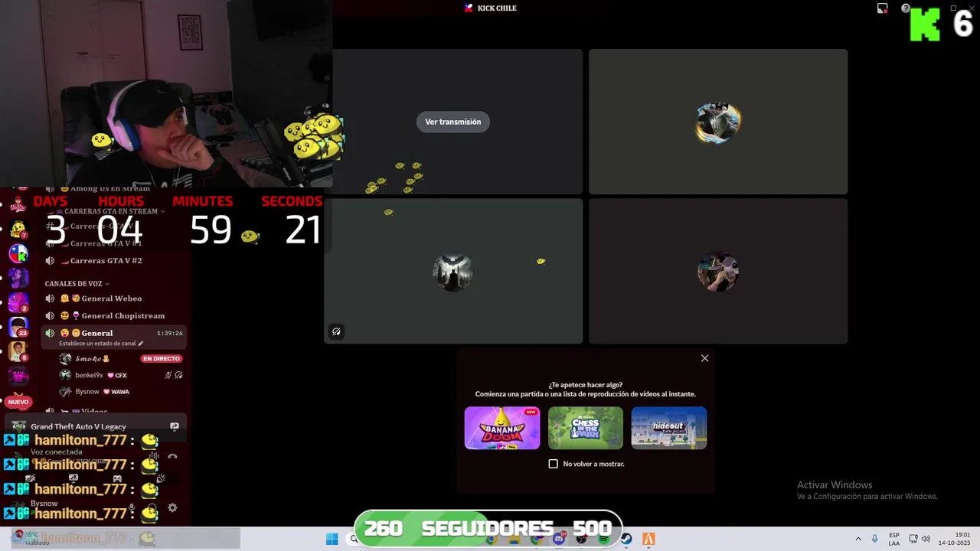
Task: Open the Kick Chile server icon
Action: pyautogui.click(x=18, y=253)
